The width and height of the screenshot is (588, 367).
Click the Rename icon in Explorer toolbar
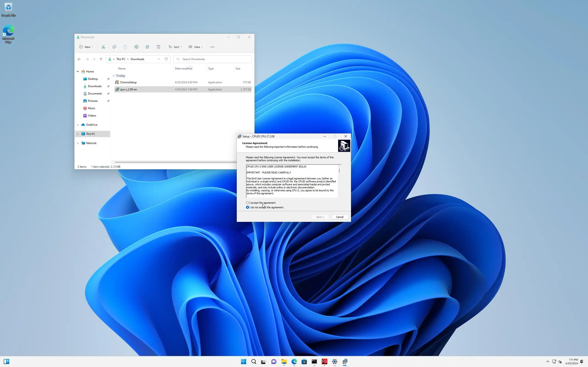coord(136,47)
